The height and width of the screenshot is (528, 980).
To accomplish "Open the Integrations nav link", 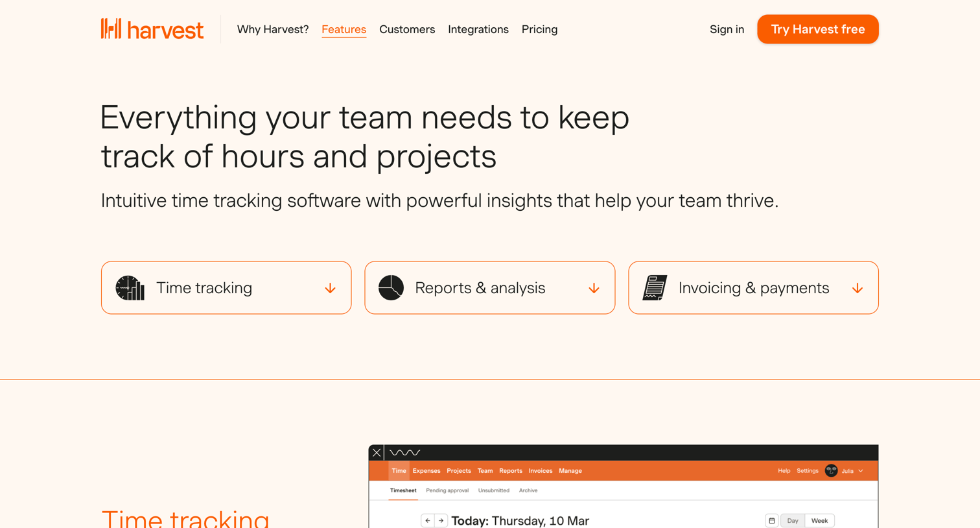I will pyautogui.click(x=478, y=29).
